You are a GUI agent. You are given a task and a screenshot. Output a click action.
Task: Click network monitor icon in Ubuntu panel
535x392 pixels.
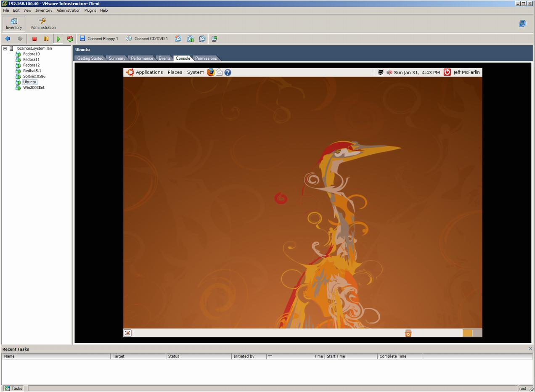click(x=381, y=72)
